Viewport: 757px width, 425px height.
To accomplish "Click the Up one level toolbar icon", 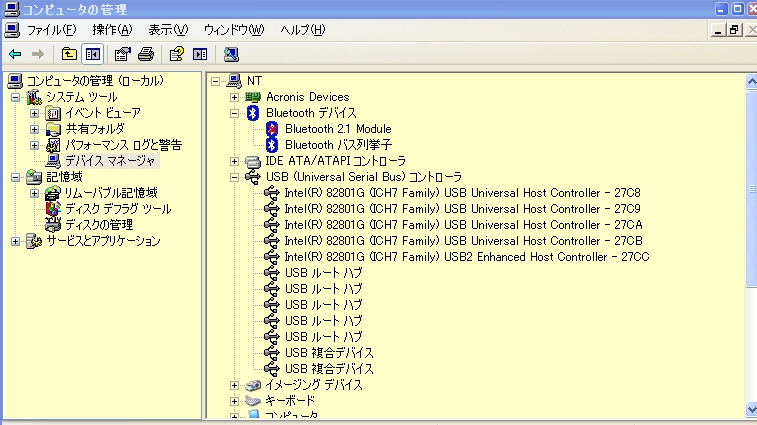I will (x=69, y=54).
